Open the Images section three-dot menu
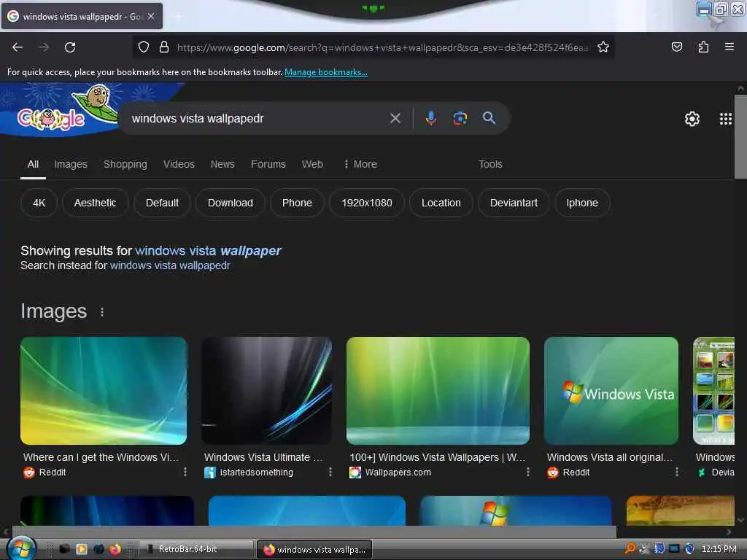Screen dimensions: 747x560 [101, 312]
